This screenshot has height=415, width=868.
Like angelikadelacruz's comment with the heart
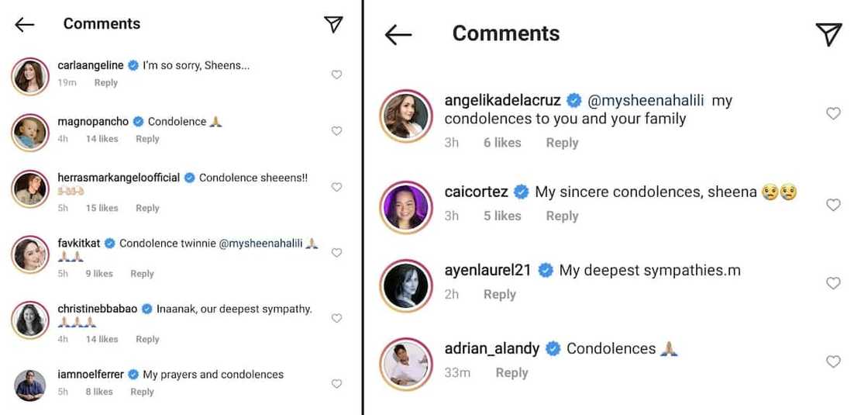pos(833,114)
